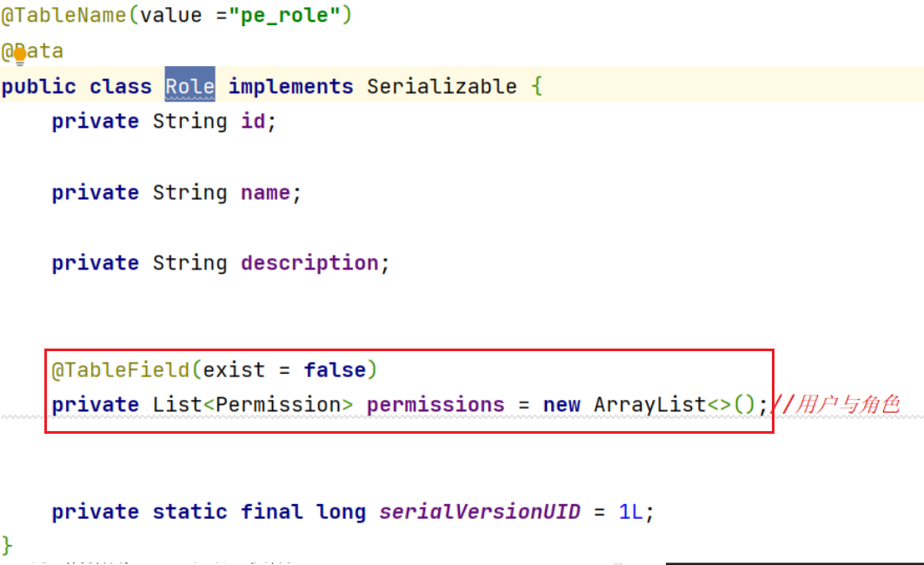Click the @TableField annotation
This screenshot has height=565, width=924.
click(x=120, y=370)
